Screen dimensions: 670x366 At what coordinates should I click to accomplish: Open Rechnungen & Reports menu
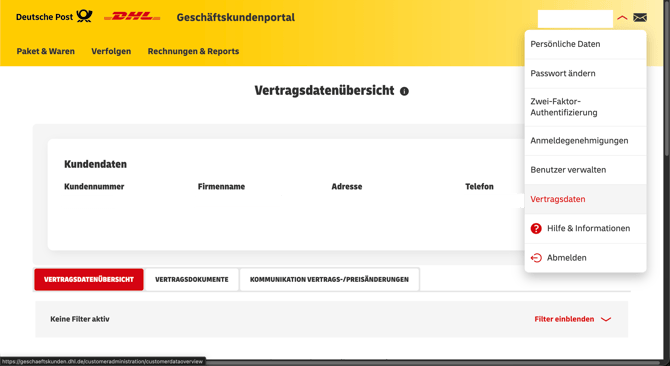pos(193,51)
